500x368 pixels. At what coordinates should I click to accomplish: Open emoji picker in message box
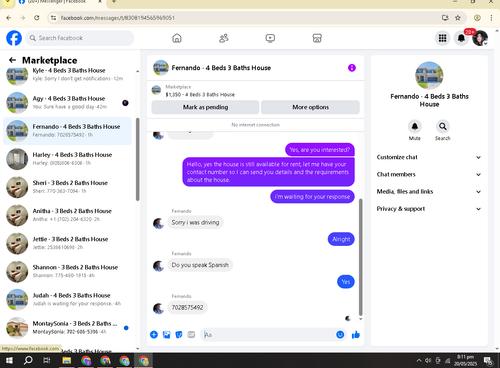[340, 335]
